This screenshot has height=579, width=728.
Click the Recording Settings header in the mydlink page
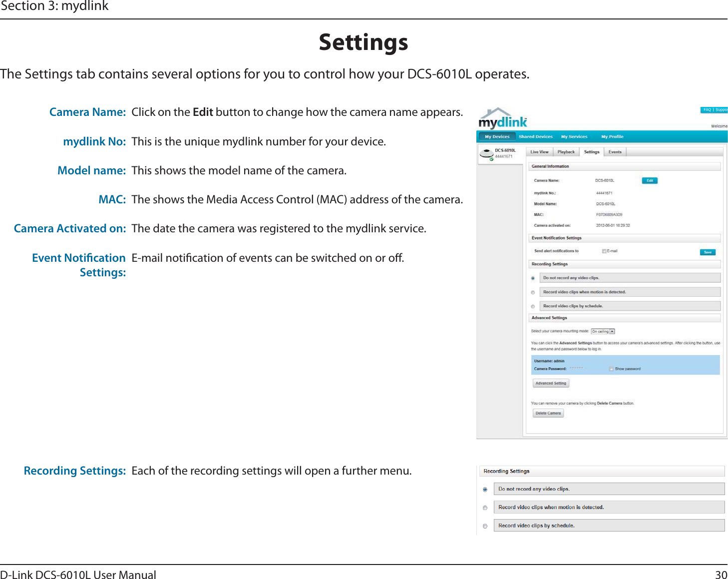[624, 264]
